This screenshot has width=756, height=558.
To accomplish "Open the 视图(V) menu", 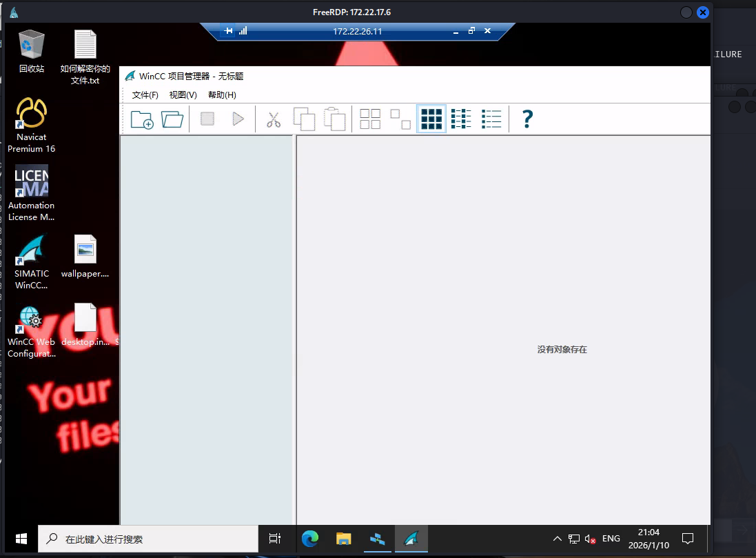I will (183, 95).
